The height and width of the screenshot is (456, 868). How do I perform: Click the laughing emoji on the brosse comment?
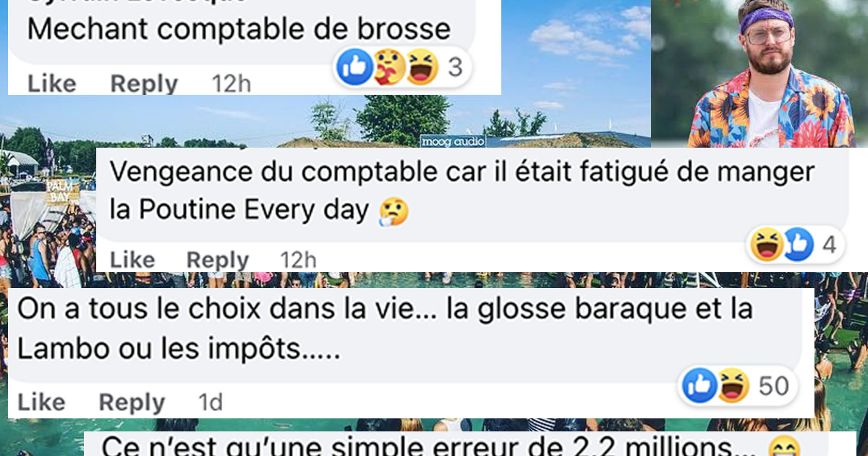[422, 67]
